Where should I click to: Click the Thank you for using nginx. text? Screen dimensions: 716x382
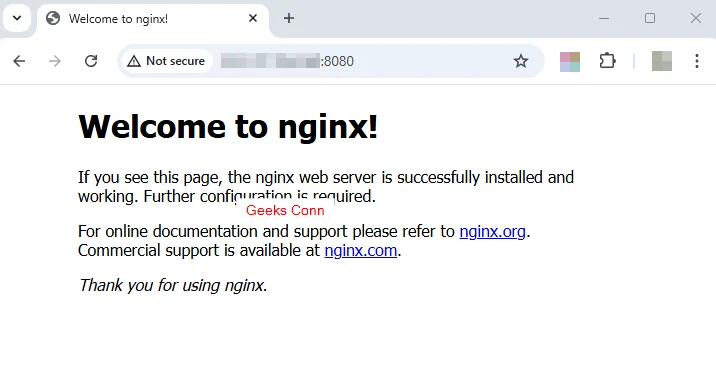pyautogui.click(x=173, y=285)
